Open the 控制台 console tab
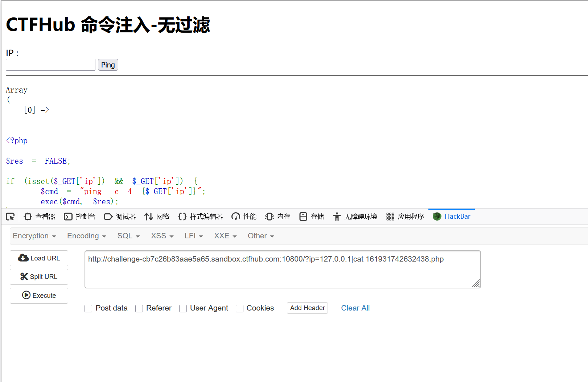 [x=80, y=217]
